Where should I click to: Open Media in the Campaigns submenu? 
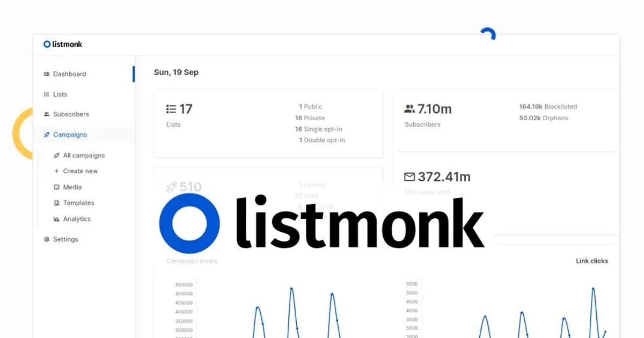(x=72, y=187)
